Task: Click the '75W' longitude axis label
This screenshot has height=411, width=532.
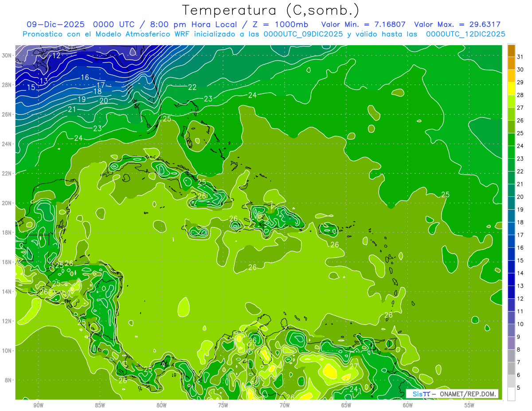Action: (223, 405)
